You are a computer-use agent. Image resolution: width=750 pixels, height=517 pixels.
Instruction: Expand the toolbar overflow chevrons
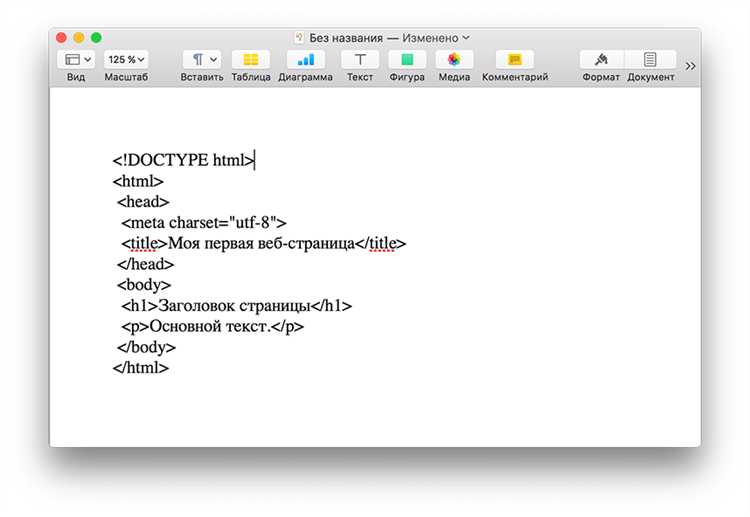tap(690, 66)
